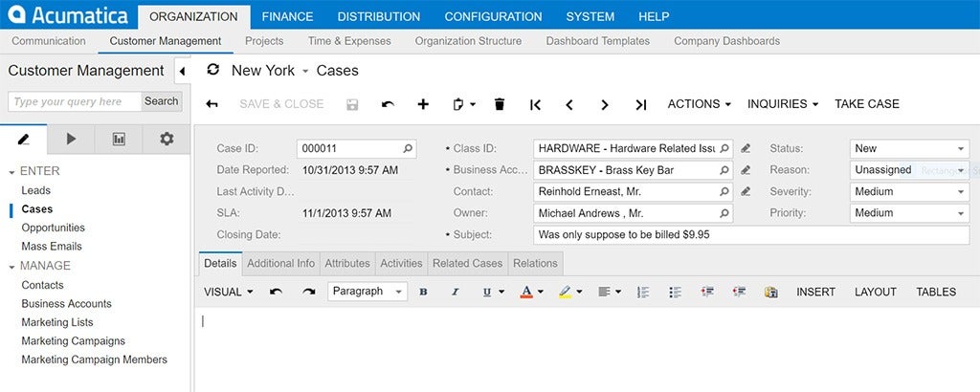Image resolution: width=980 pixels, height=392 pixels.
Task: Open the FINANCE menu
Action: 287,17
